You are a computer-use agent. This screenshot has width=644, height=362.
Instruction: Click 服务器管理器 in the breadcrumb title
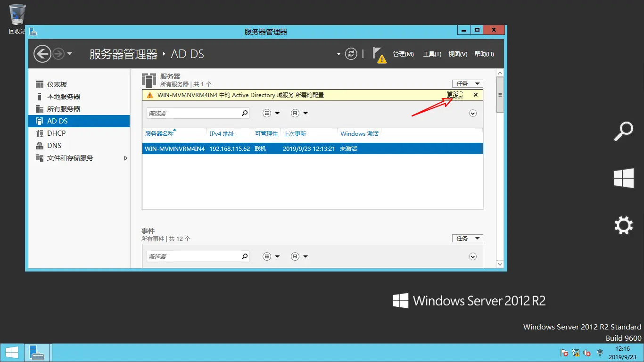pos(123,54)
